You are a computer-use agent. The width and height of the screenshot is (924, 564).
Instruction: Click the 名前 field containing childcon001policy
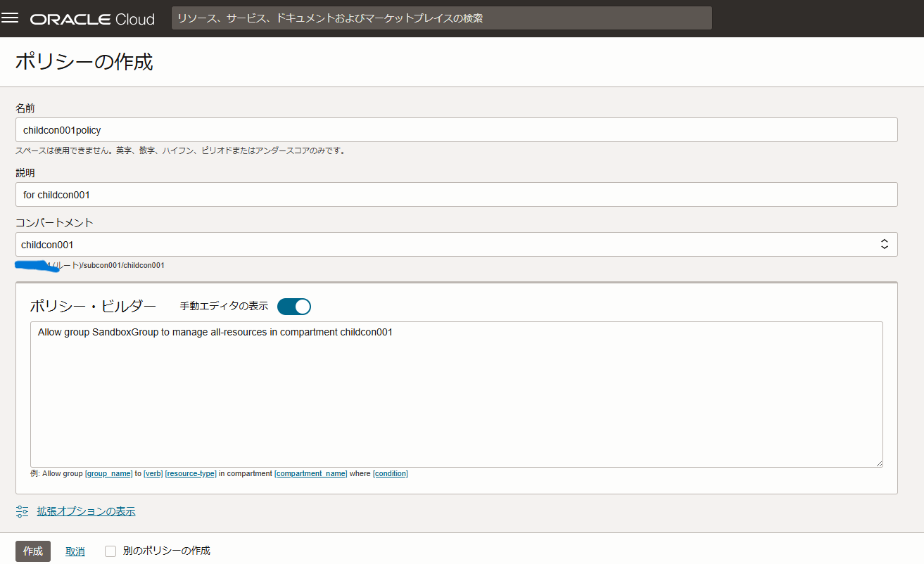coord(457,129)
